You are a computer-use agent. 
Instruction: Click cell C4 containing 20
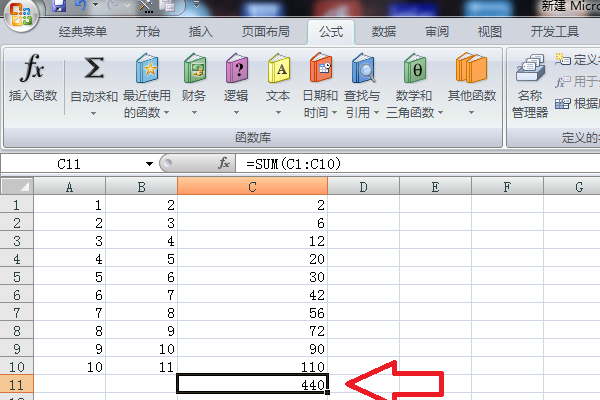(x=253, y=259)
